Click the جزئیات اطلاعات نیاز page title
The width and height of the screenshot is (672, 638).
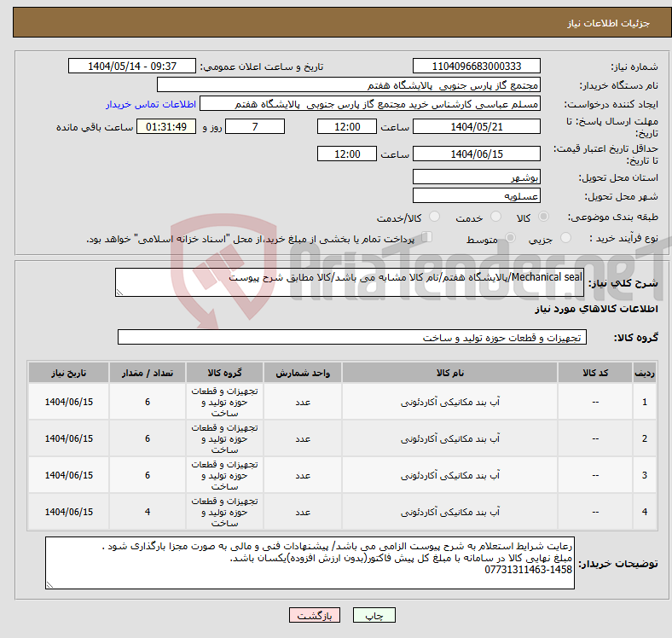point(609,23)
